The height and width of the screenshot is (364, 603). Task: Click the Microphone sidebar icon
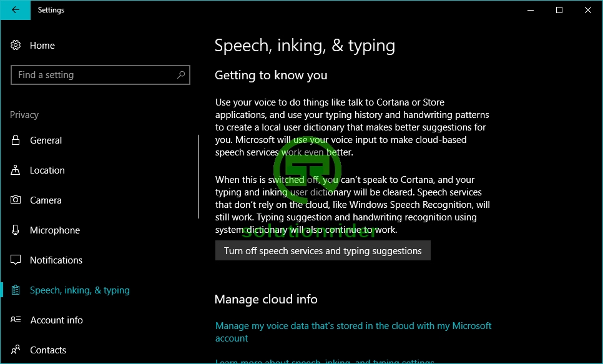tap(16, 230)
